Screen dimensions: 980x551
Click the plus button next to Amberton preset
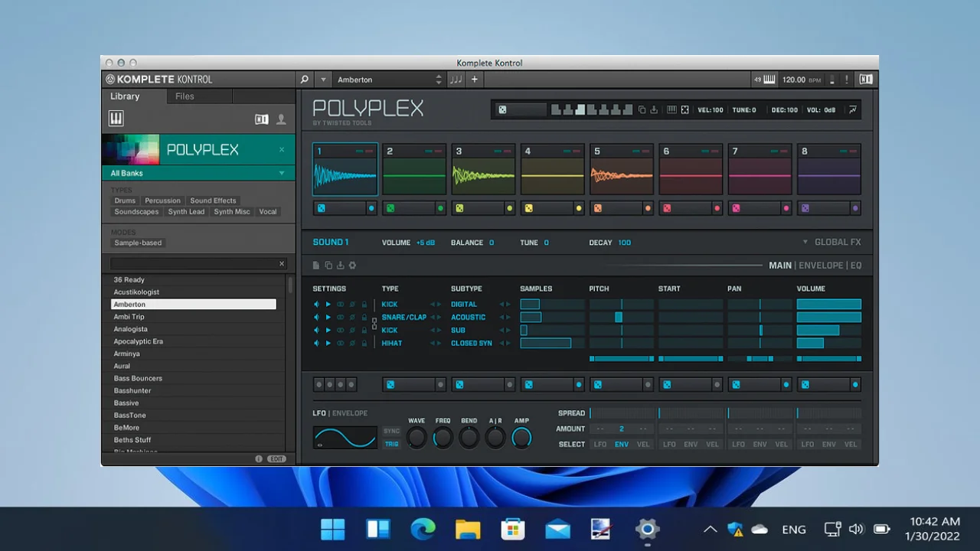tap(474, 80)
